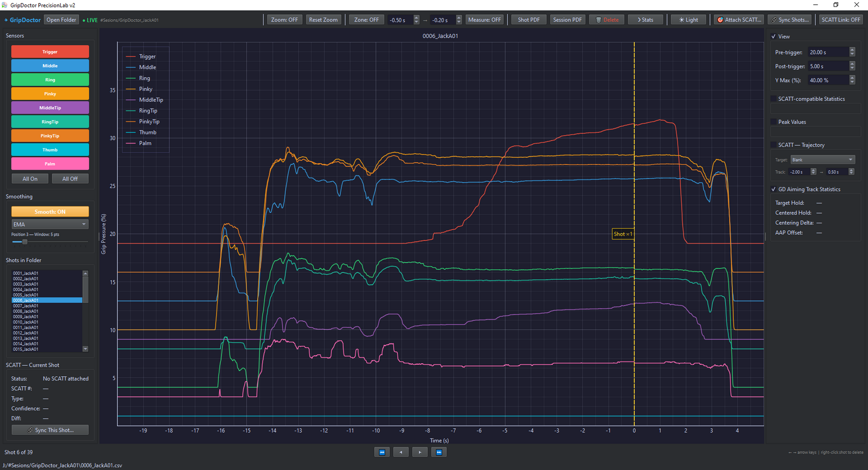The width and height of the screenshot is (868, 470).
Task: Select shot 0007_JackA01 in the list
Action: click(x=47, y=306)
